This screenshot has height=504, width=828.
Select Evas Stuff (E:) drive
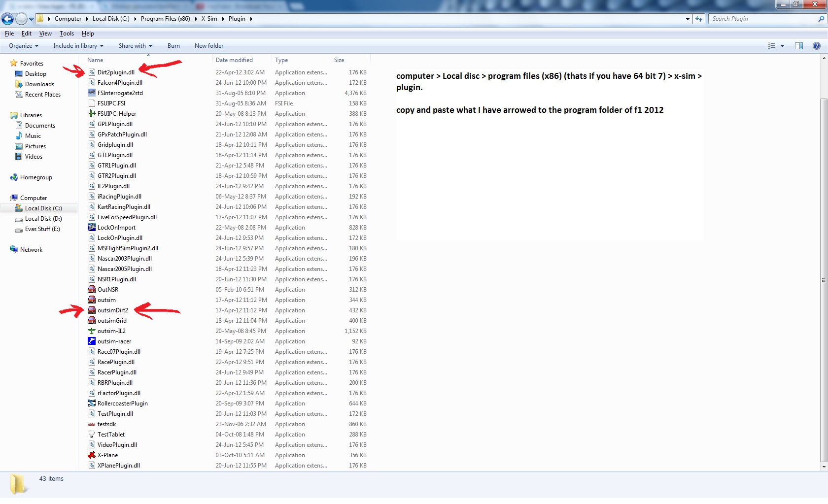(x=42, y=229)
